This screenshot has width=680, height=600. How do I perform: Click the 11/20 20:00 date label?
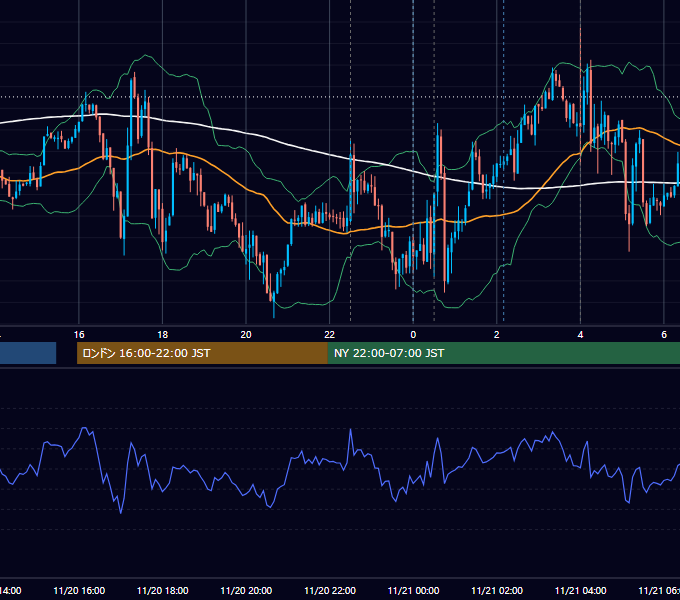[x=246, y=590]
